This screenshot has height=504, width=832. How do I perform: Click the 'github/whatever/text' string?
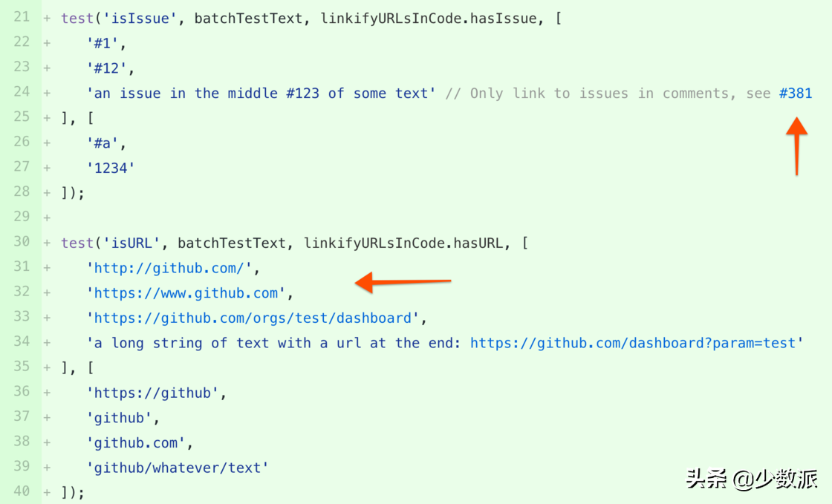178,468
